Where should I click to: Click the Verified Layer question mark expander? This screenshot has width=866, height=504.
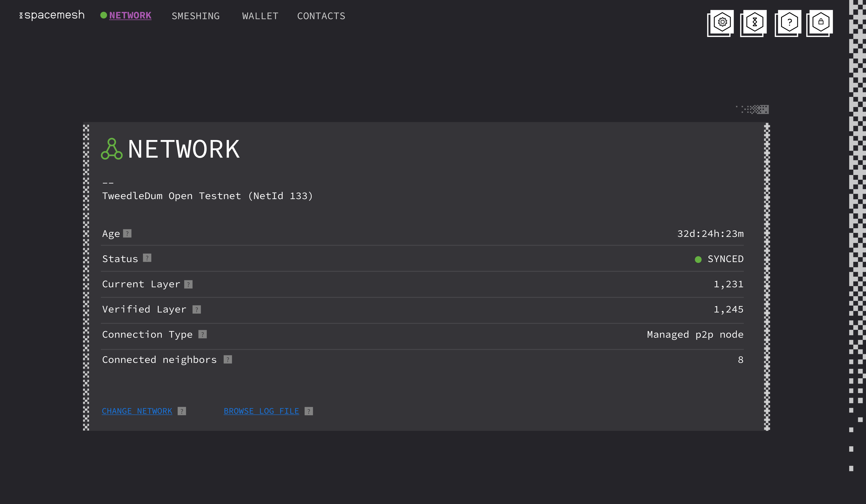pos(196,309)
